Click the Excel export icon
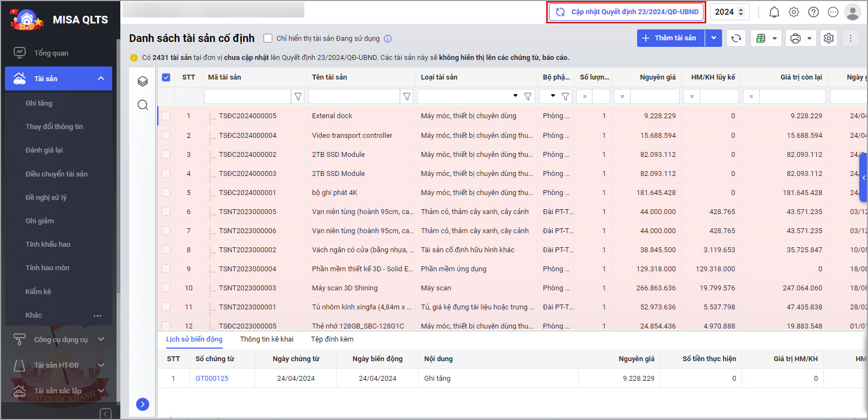The width and height of the screenshot is (868, 420). [x=761, y=38]
